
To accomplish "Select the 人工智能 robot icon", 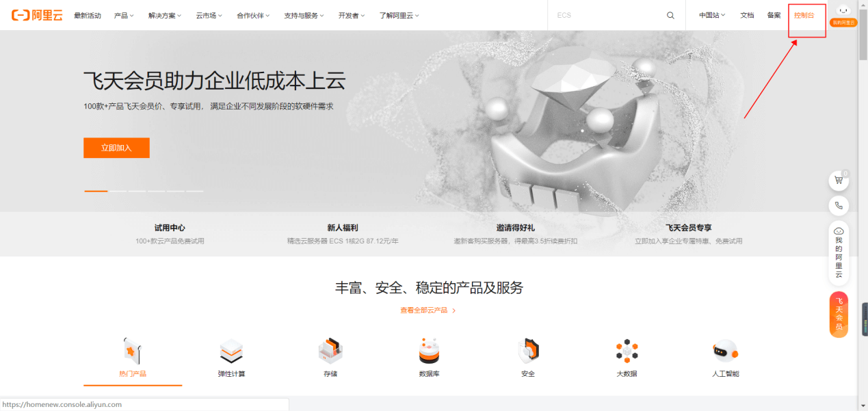I will [x=725, y=351].
